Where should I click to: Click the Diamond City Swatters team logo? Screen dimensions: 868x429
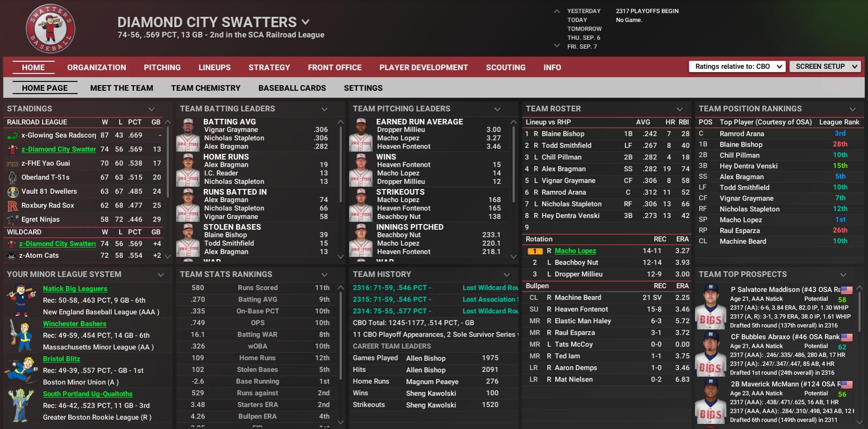[x=50, y=29]
